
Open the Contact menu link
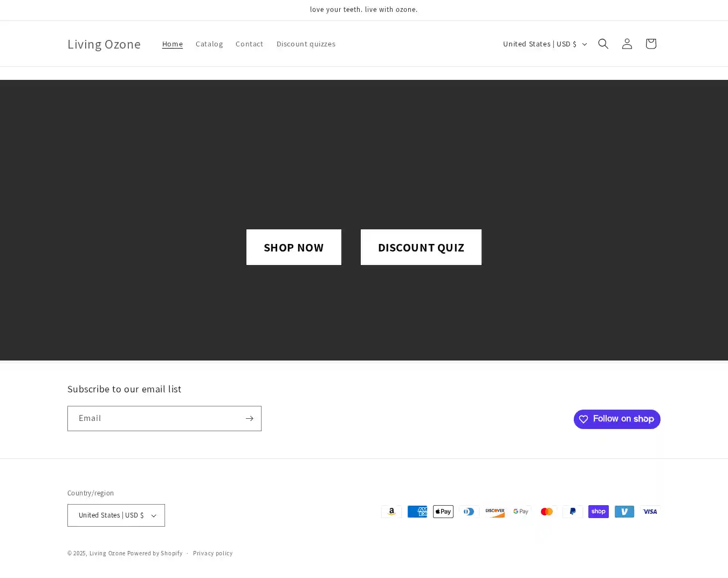tap(249, 44)
